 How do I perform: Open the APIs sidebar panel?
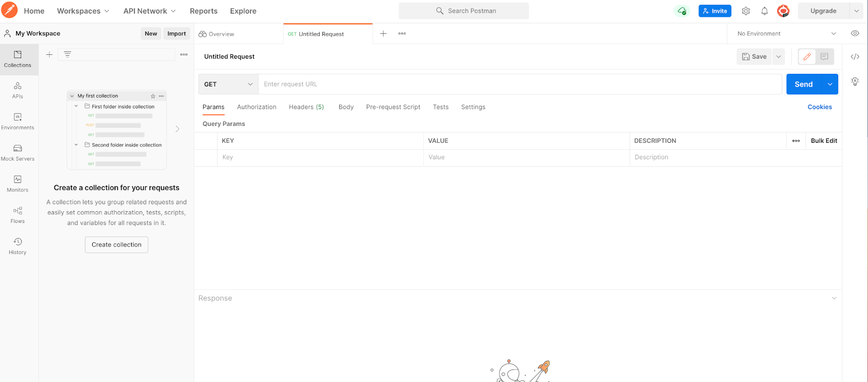18,91
